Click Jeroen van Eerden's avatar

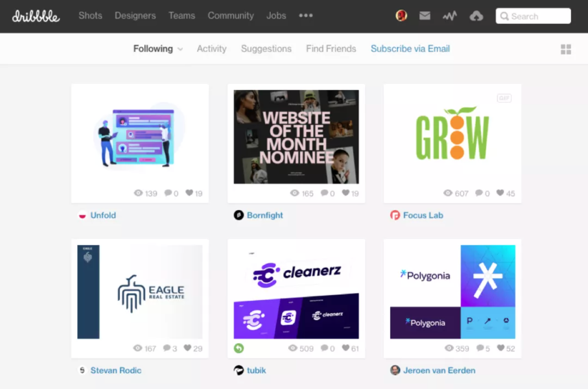pos(395,370)
